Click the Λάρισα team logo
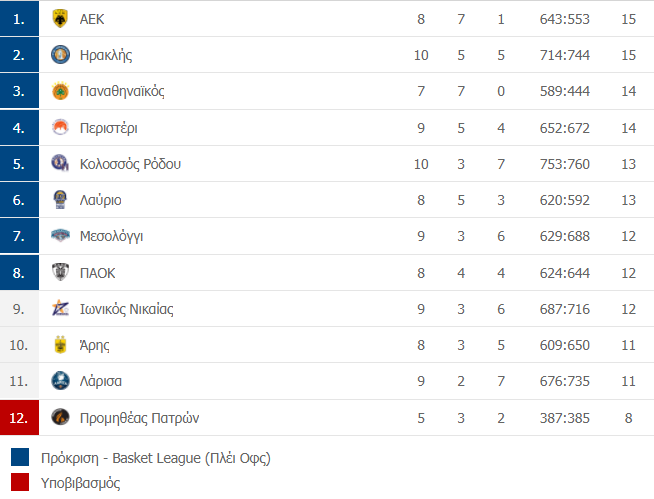 click(x=60, y=381)
